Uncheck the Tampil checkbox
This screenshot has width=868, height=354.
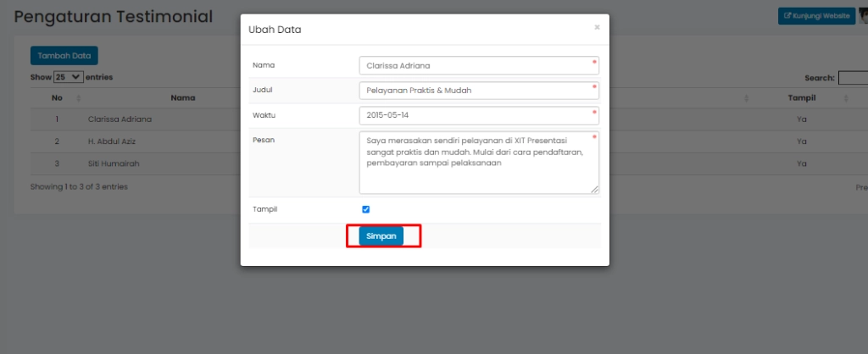coord(366,209)
